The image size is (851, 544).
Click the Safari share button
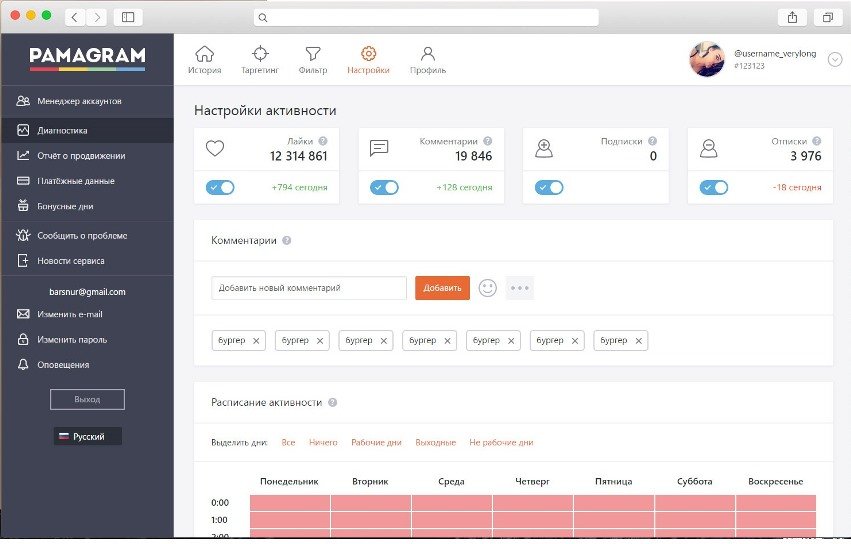click(x=792, y=17)
